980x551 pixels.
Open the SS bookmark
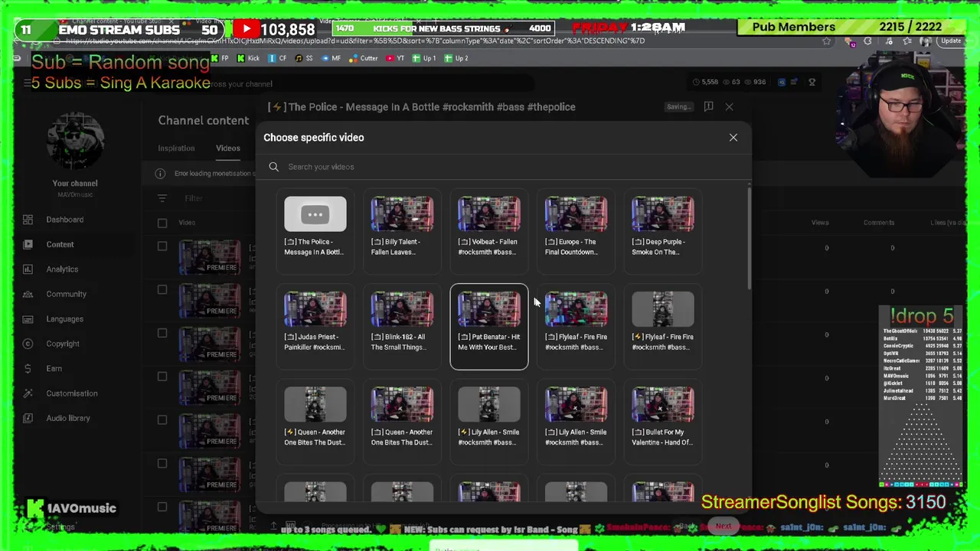[304, 58]
